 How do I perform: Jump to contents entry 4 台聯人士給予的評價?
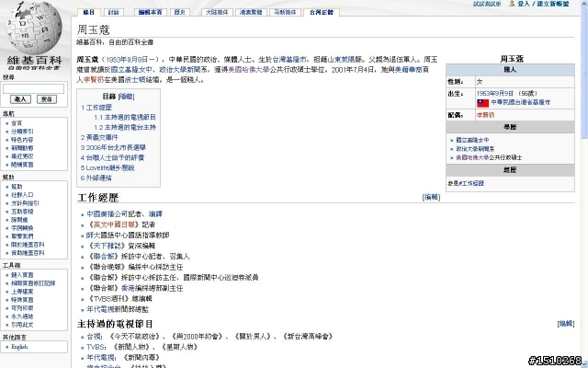point(112,157)
